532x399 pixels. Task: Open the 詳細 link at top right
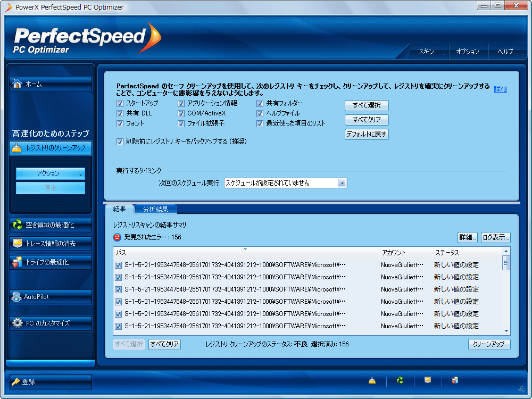500,89
